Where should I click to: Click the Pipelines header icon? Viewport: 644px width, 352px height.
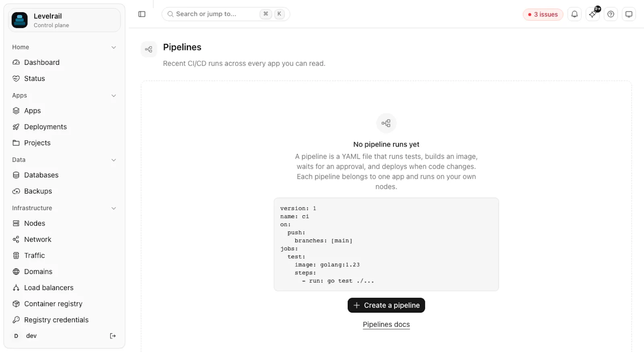point(149,49)
